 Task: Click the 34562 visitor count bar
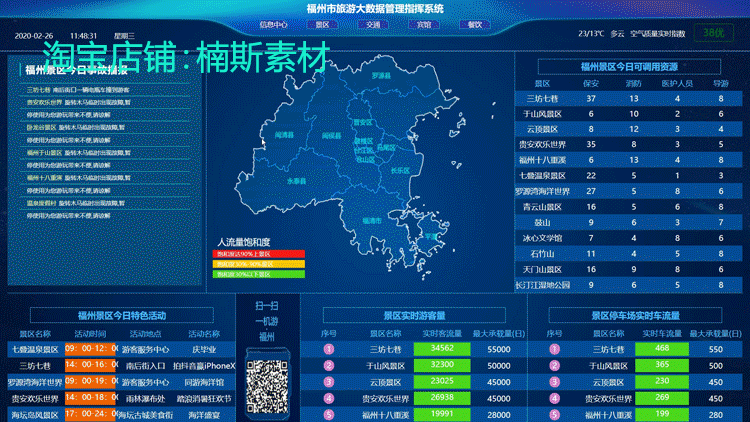(442, 349)
